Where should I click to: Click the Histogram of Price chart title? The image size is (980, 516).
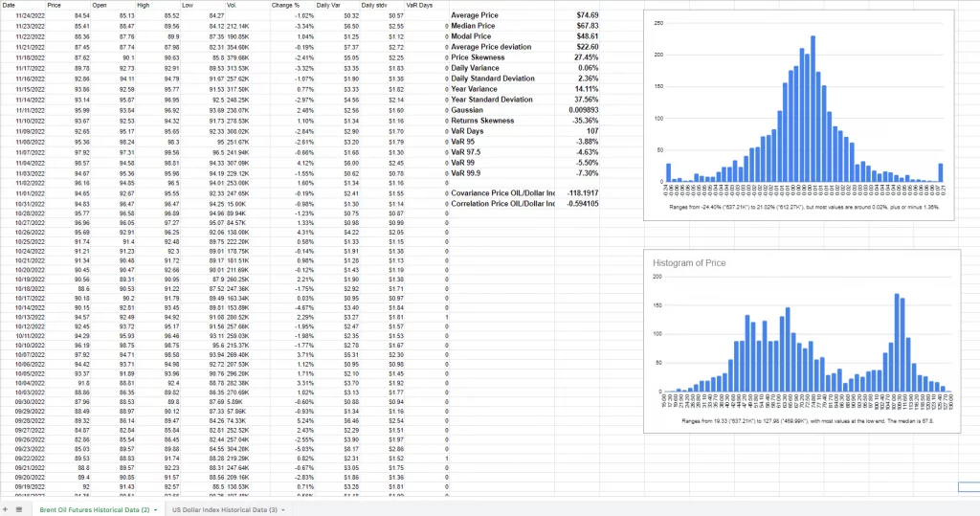click(689, 262)
